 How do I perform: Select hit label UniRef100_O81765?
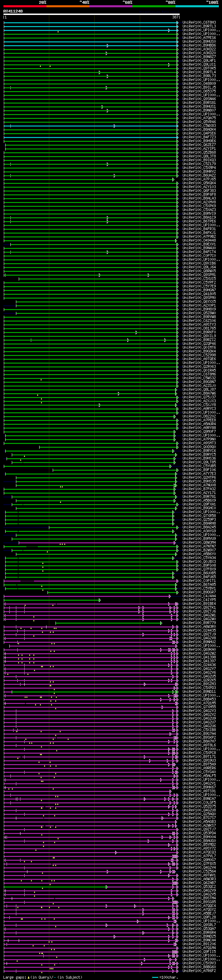(x=199, y=329)
